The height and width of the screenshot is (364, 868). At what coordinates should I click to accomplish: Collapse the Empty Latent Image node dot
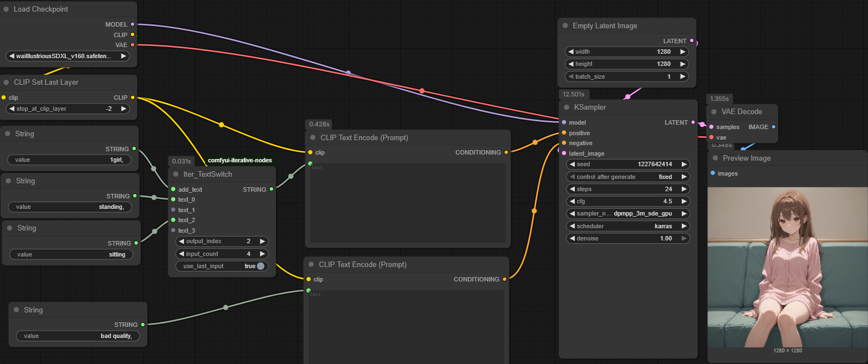[x=565, y=25]
